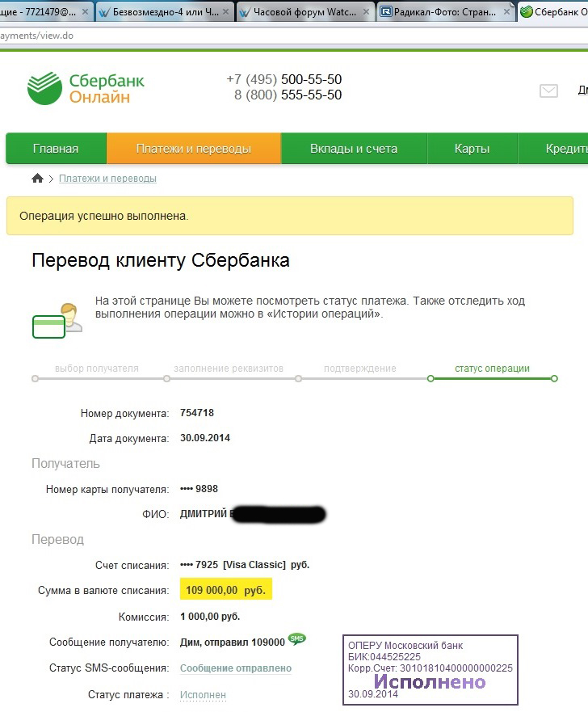The width and height of the screenshot is (588, 712).
Task: Go to Вклады и счета section
Action: [354, 149]
